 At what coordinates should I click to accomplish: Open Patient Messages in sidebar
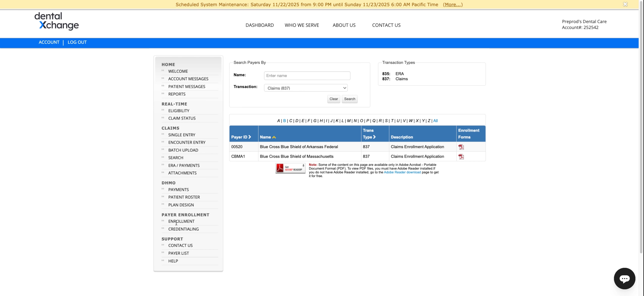coord(186,86)
